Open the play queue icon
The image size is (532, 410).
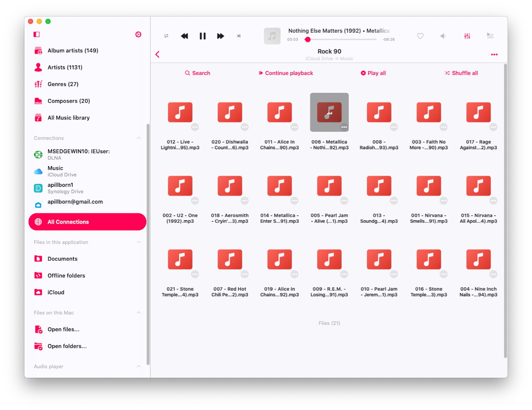click(490, 36)
